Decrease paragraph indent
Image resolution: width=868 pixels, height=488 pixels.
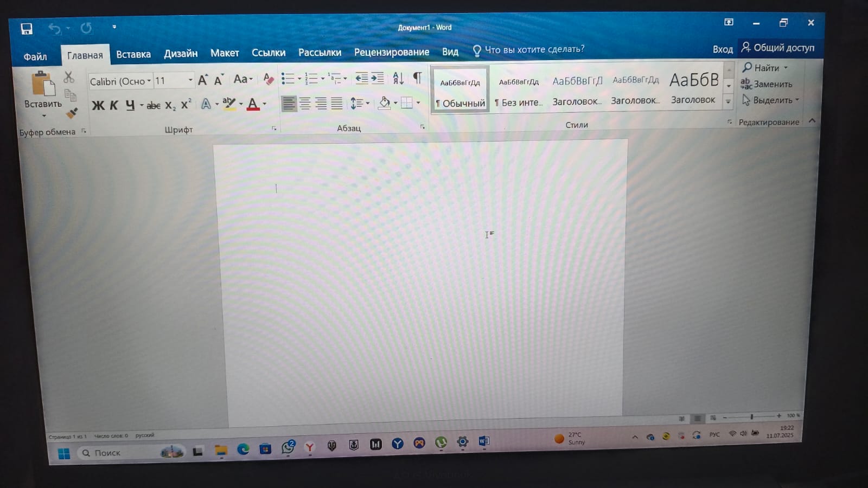(362, 79)
